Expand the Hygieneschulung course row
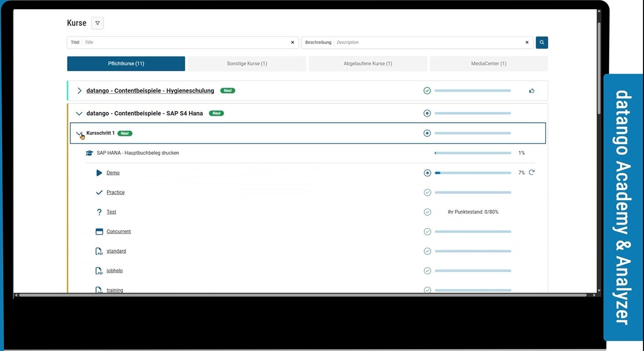The height and width of the screenshot is (351, 644). (79, 91)
